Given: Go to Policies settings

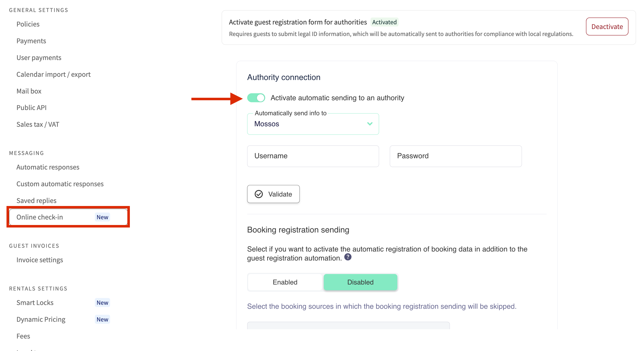Looking at the screenshot, I should tap(28, 24).
